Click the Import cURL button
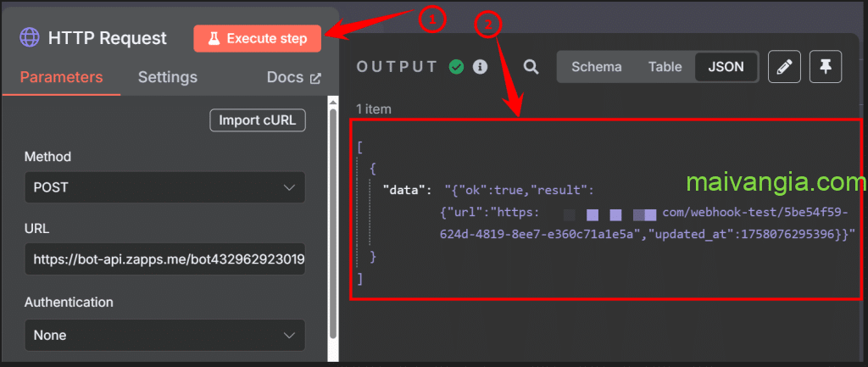This screenshot has width=868, height=367. (x=258, y=120)
